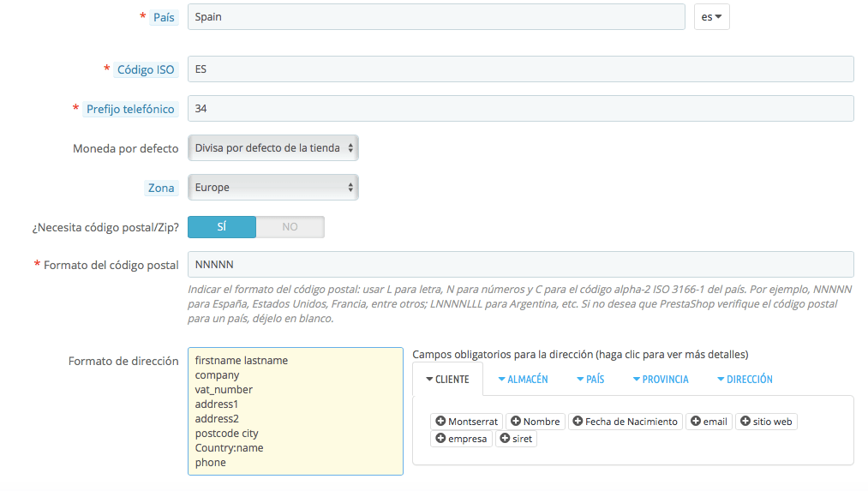Click the plus icon for sitio web

(x=745, y=422)
